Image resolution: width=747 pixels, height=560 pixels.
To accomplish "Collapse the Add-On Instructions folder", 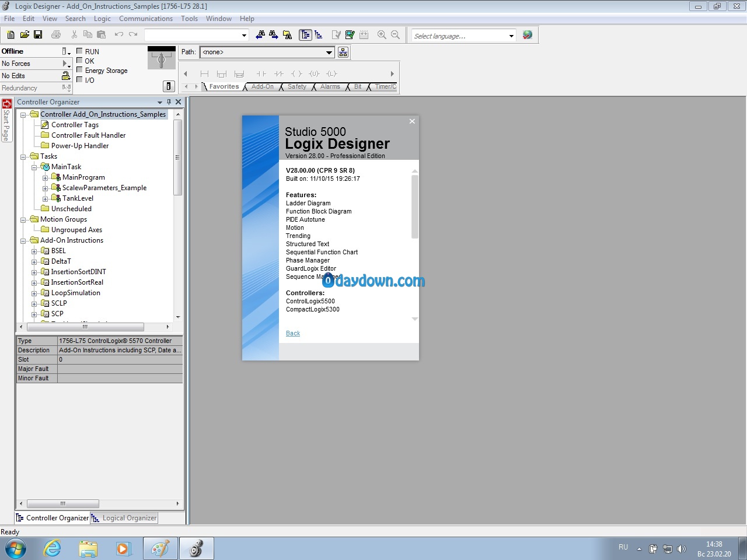I will [x=23, y=241].
